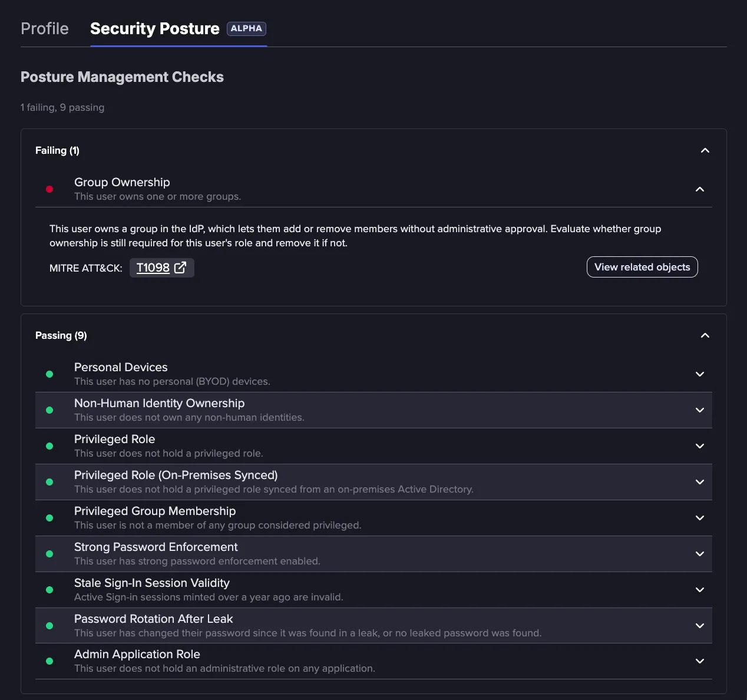Viewport: 747px width, 700px height.
Task: Click the Personal Devices row title
Action: [x=121, y=367]
